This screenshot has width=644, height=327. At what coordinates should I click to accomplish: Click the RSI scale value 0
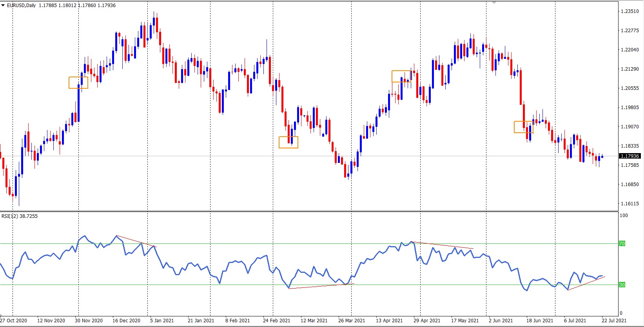click(621, 313)
